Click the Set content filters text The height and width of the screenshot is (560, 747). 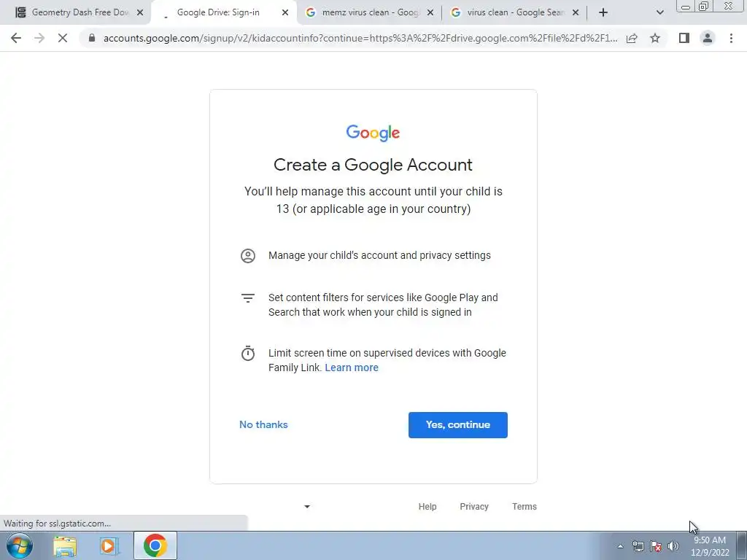coord(383,305)
